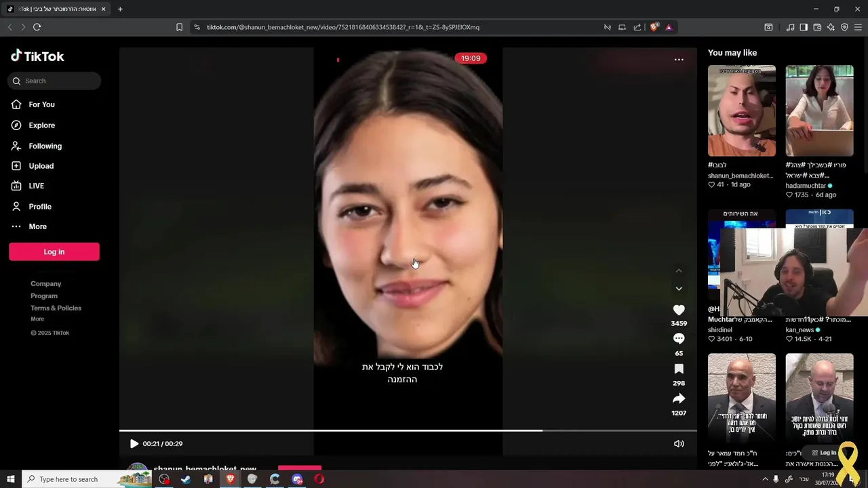The width and height of the screenshot is (868, 488).
Task: Open the Brave hamburger main menu
Action: pos(859,27)
